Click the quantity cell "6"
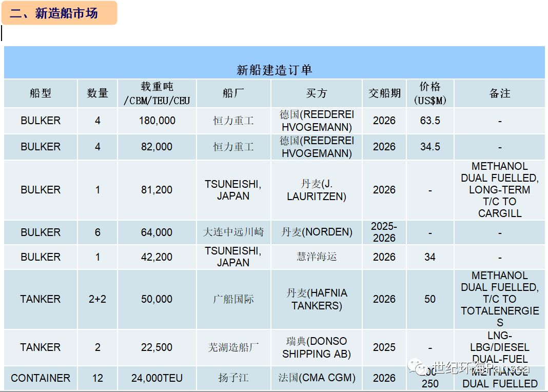548x392 pixels. [x=97, y=232]
